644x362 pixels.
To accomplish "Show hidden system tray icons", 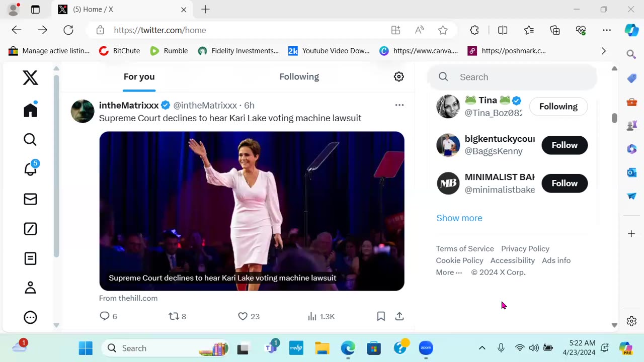I will click(482, 348).
